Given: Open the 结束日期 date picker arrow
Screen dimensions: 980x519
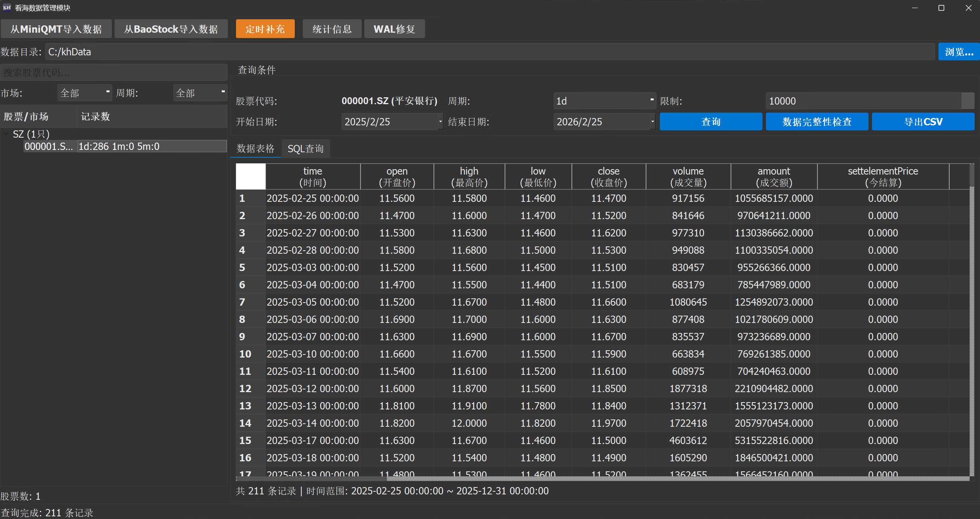Looking at the screenshot, I should (652, 122).
